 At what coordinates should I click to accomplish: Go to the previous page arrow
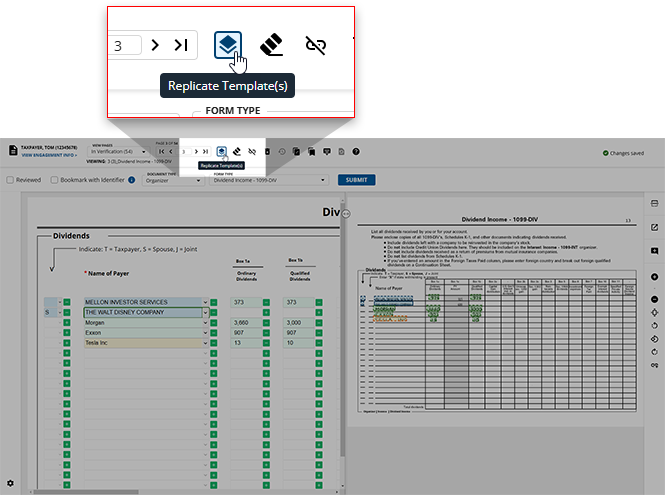click(171, 151)
